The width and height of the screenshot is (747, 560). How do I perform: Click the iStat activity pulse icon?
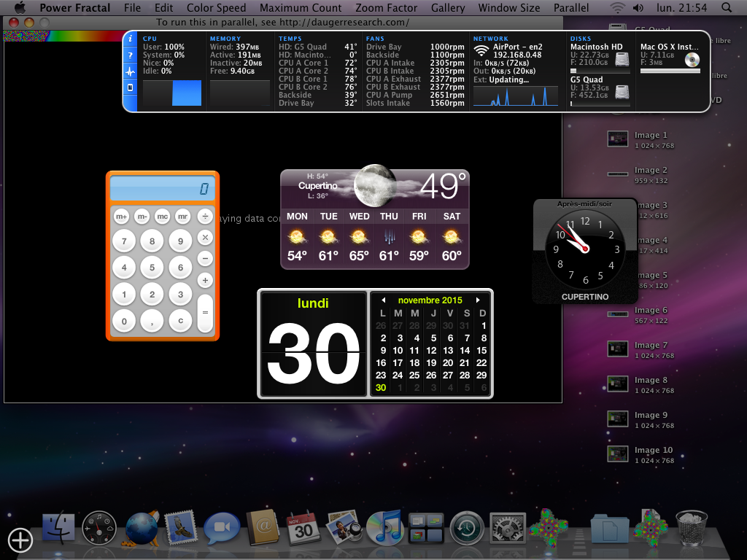130,72
